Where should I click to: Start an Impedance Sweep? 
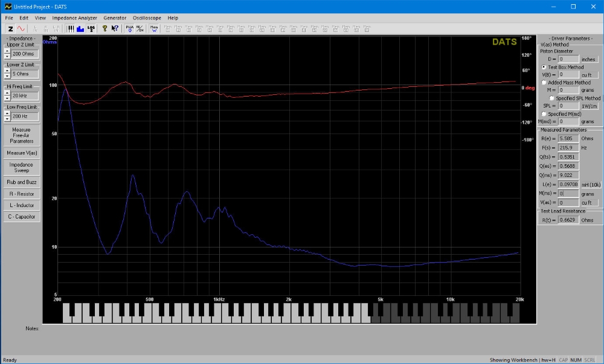(x=22, y=167)
